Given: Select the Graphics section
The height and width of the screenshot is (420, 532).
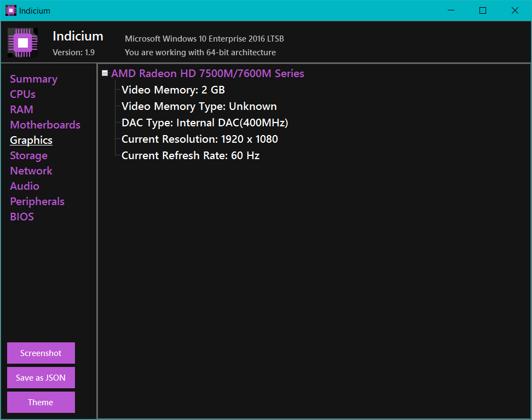Looking at the screenshot, I should 31,141.
